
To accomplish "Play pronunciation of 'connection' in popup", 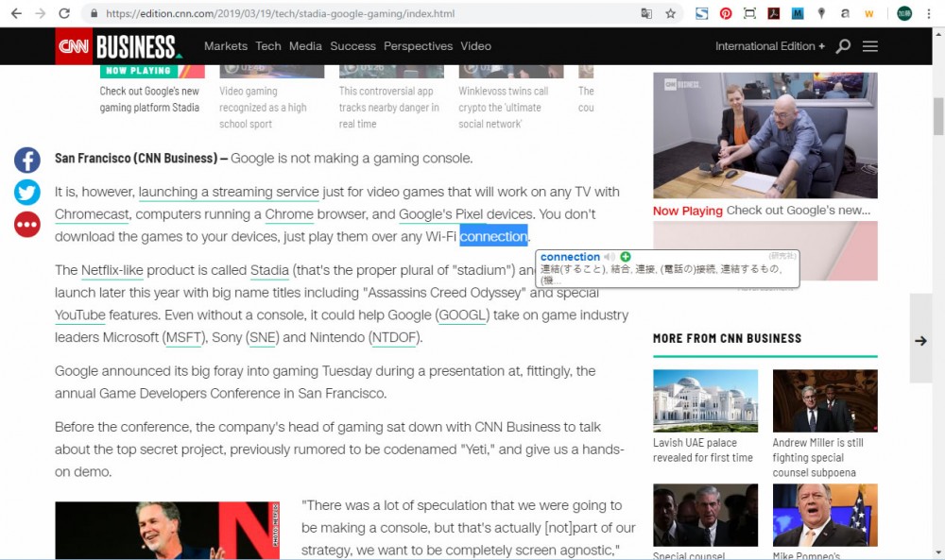I will click(x=610, y=257).
